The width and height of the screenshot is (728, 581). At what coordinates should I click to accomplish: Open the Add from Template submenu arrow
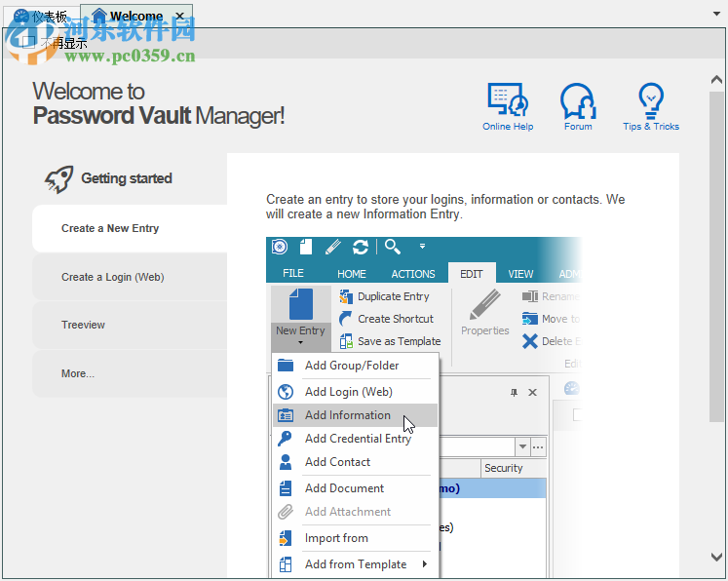tap(425, 564)
